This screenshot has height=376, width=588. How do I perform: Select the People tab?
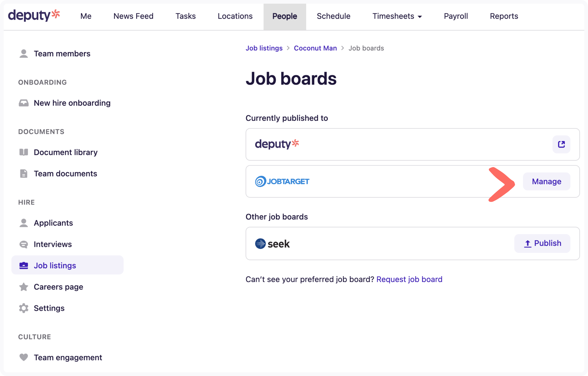coord(285,17)
